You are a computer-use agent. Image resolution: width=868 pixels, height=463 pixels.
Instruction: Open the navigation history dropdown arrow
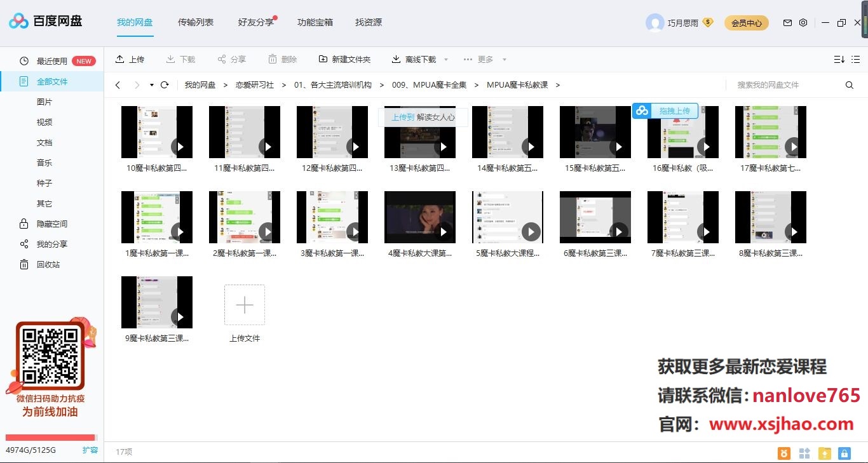(x=152, y=85)
